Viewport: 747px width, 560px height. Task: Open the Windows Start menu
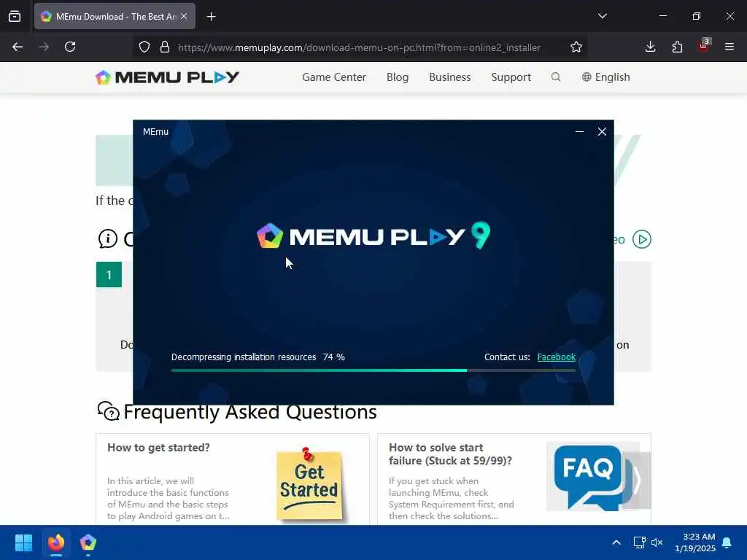23,542
